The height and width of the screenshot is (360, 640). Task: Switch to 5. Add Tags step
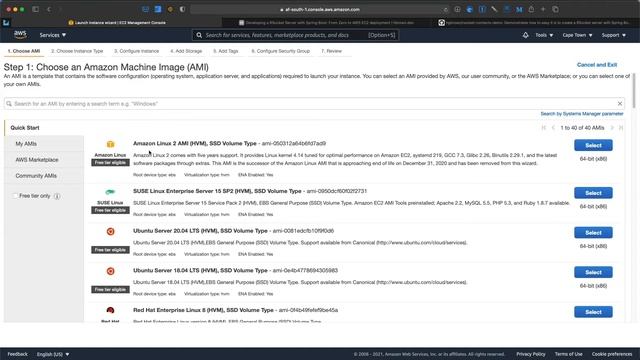pos(225,51)
